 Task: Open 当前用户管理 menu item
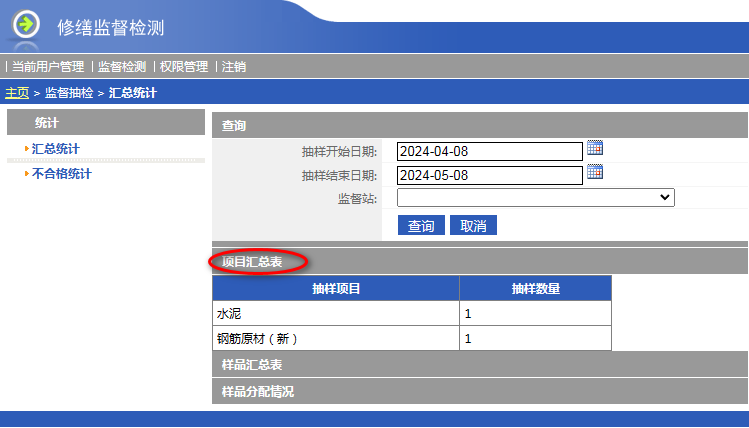point(47,67)
